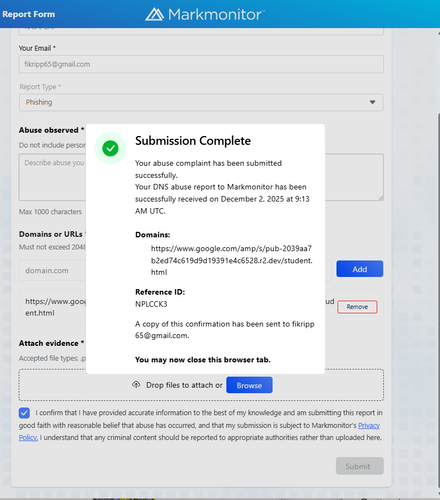Click the page's vertical scrollbar
The width and height of the screenshot is (440, 500).
(x=438, y=300)
